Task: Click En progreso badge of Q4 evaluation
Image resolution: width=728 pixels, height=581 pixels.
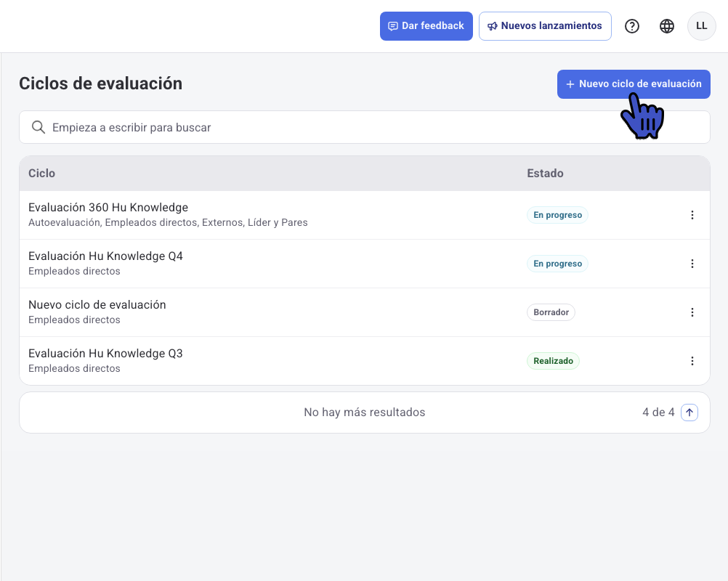Action: pyautogui.click(x=557, y=264)
